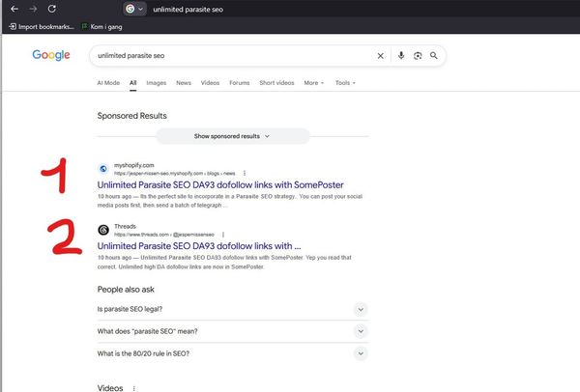The height and width of the screenshot is (392, 580).
Task: Open the More search filters dropdown
Action: pyautogui.click(x=313, y=83)
